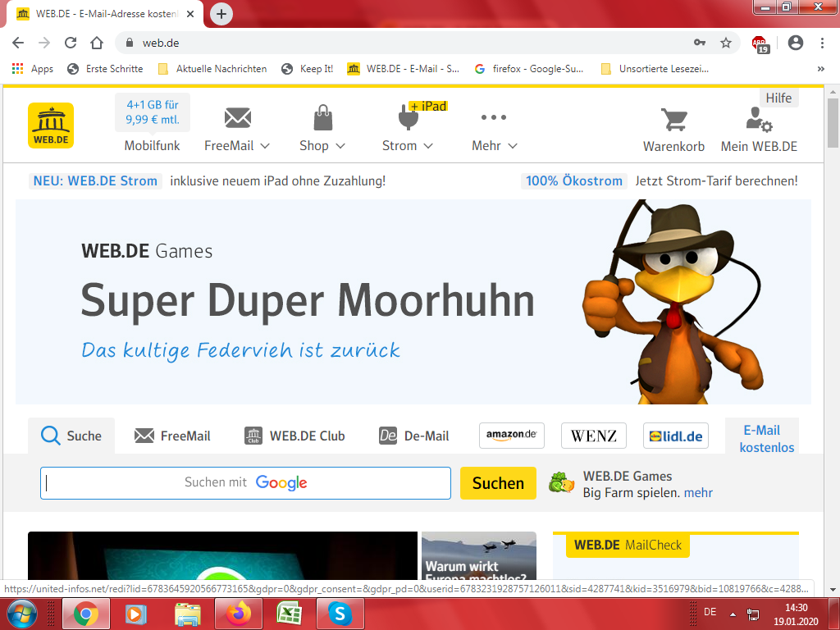Open Excel from the taskbar

(290, 614)
